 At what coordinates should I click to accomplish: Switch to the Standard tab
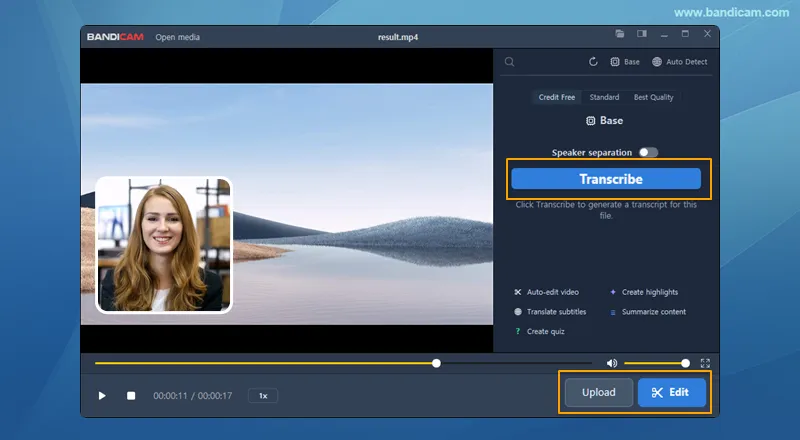(x=604, y=97)
